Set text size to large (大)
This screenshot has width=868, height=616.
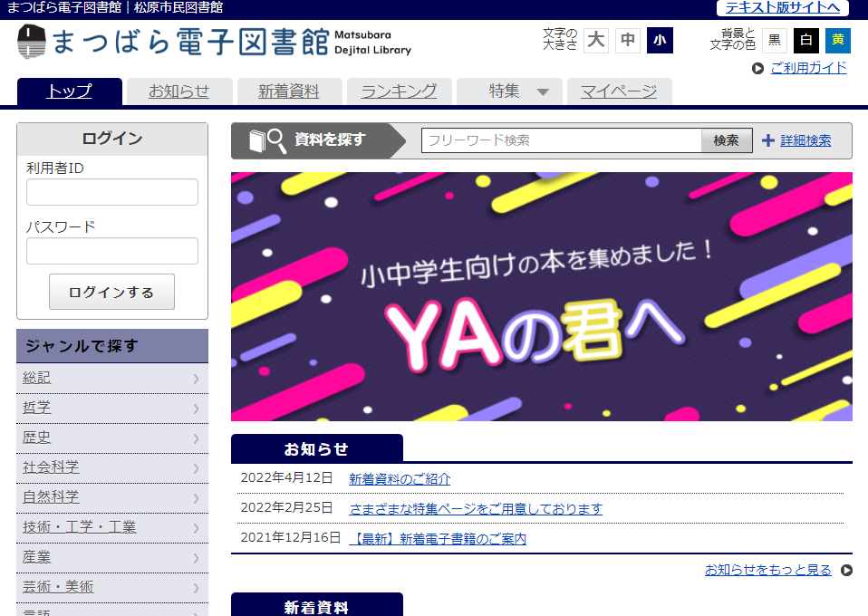[595, 41]
